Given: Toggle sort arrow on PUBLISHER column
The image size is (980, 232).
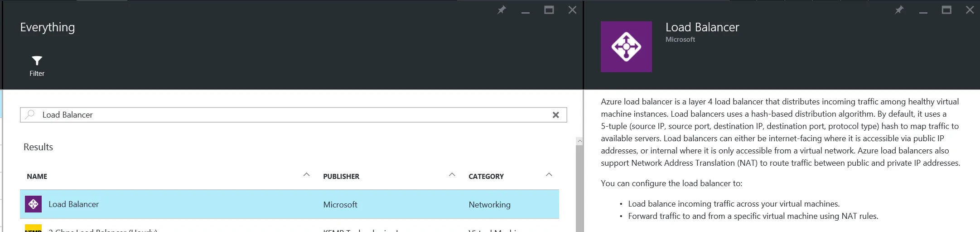Looking at the screenshot, I should click(x=452, y=175).
